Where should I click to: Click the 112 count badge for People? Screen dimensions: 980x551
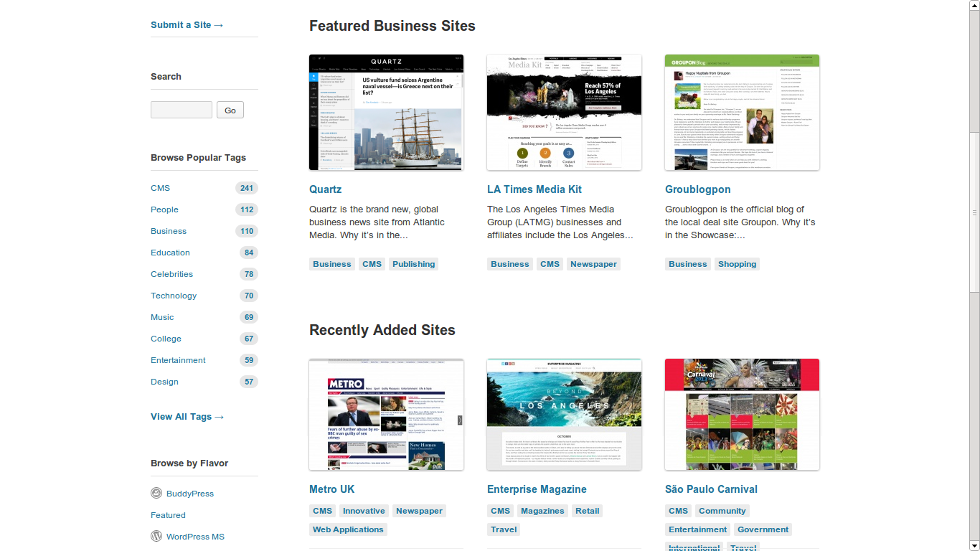point(247,209)
